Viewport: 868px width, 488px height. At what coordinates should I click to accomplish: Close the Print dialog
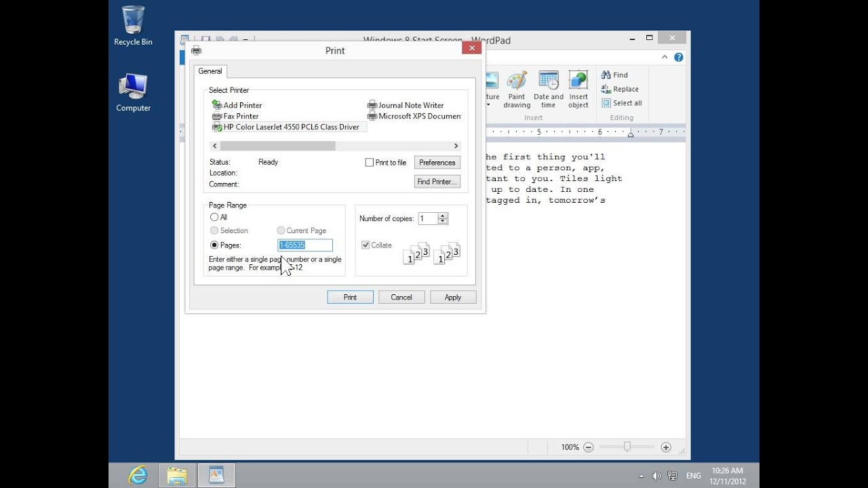coord(472,47)
